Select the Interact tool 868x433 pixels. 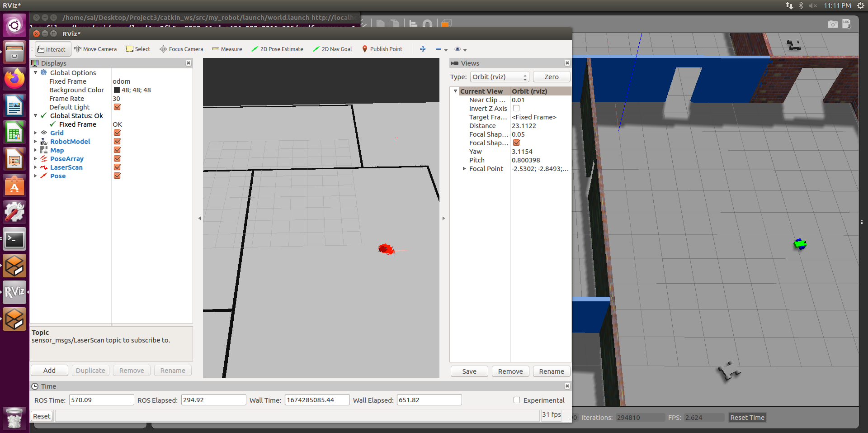(52, 49)
